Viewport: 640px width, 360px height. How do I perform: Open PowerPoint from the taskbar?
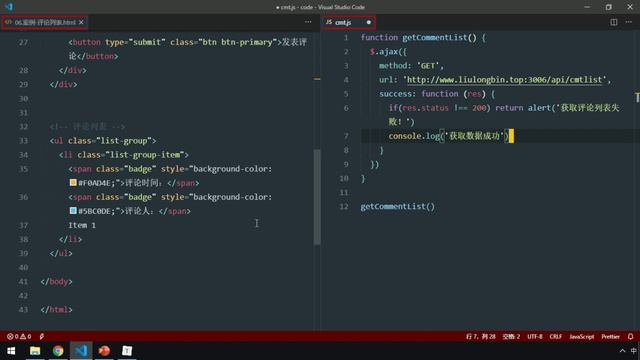(104, 351)
